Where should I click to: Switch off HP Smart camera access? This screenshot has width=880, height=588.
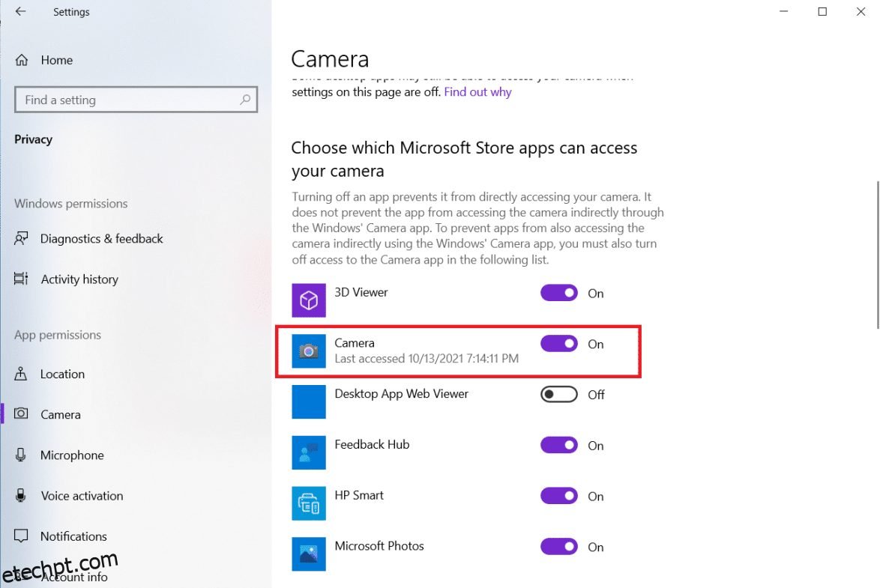point(559,496)
